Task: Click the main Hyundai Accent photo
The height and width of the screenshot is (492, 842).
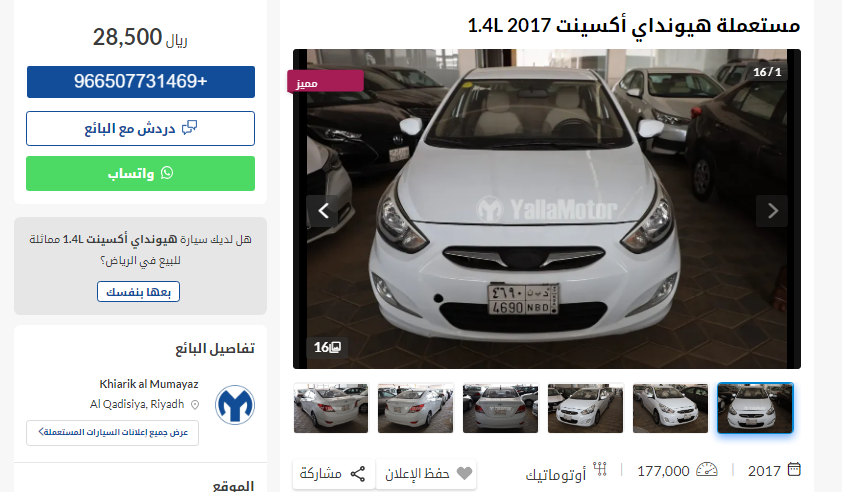Action: pyautogui.click(x=547, y=208)
